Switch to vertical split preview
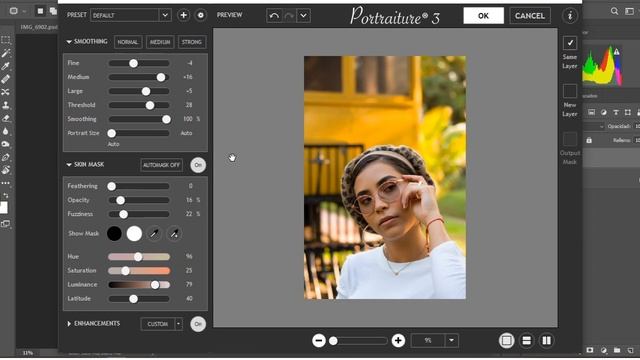 click(546, 340)
